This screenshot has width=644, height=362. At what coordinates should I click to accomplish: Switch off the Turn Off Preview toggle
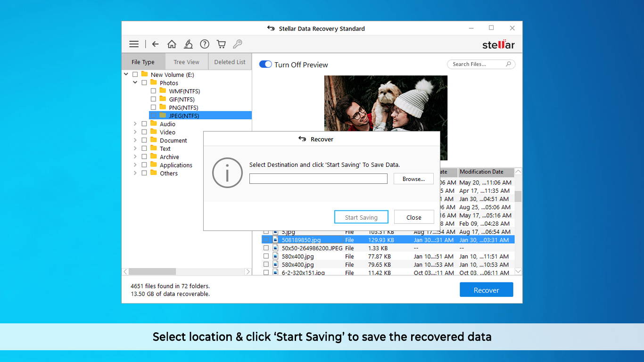(265, 64)
